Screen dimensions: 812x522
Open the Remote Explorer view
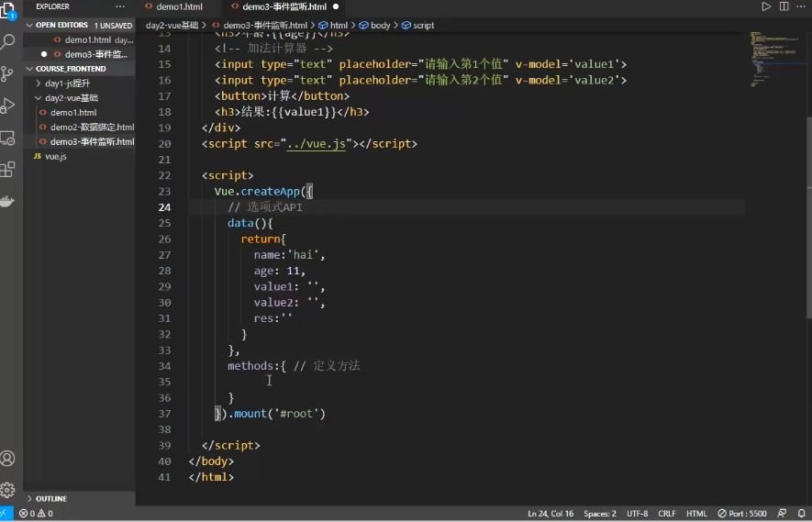click(x=9, y=138)
